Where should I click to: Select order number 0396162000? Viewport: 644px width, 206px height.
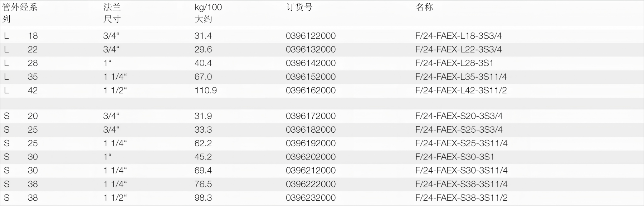(x=311, y=90)
